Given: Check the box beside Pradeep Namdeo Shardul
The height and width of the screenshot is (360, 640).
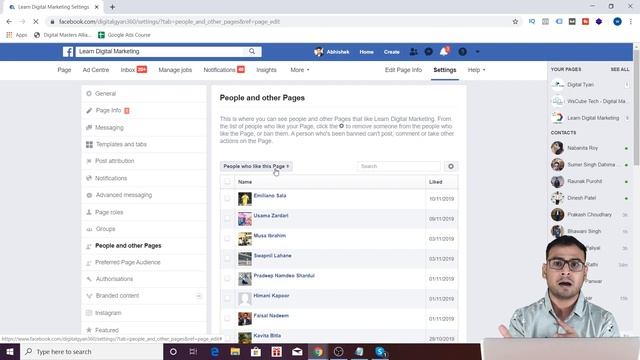Looking at the screenshot, I should coord(227,279).
